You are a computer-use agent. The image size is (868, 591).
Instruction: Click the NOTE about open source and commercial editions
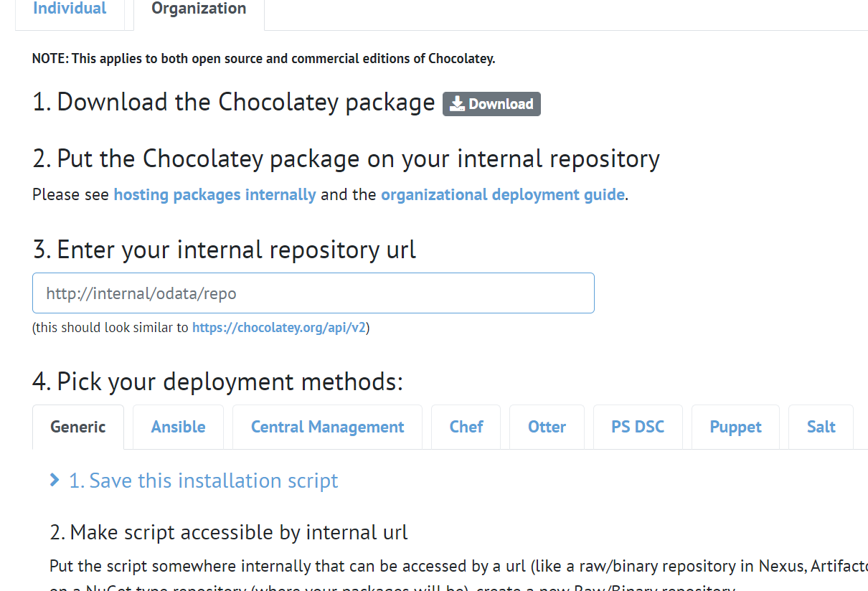(263, 59)
